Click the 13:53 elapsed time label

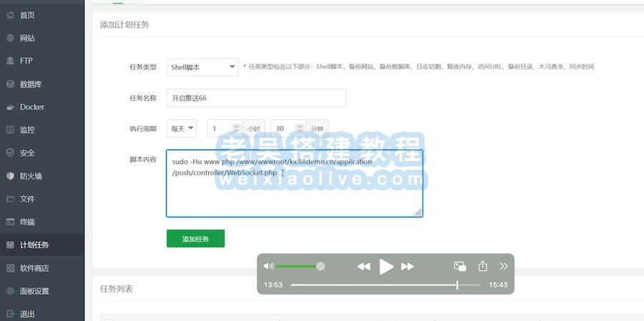pos(273,285)
